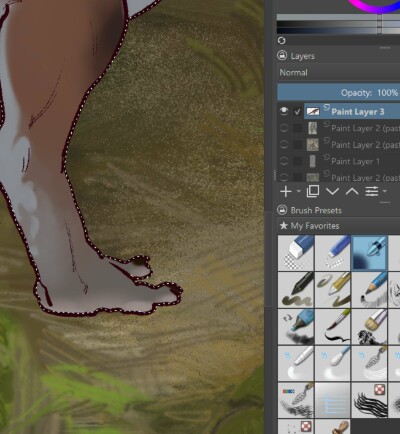Select the bristle brush preset
Viewport: 400px width, 434px height.
369,327
